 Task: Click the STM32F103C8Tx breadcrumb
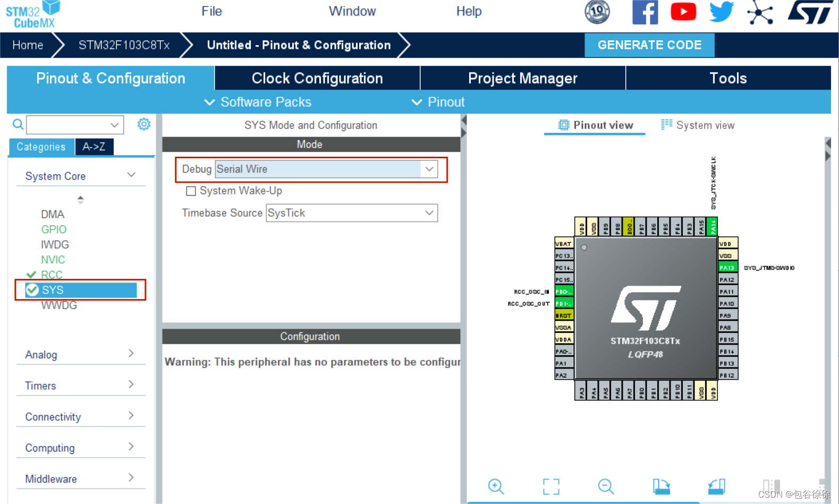[124, 45]
